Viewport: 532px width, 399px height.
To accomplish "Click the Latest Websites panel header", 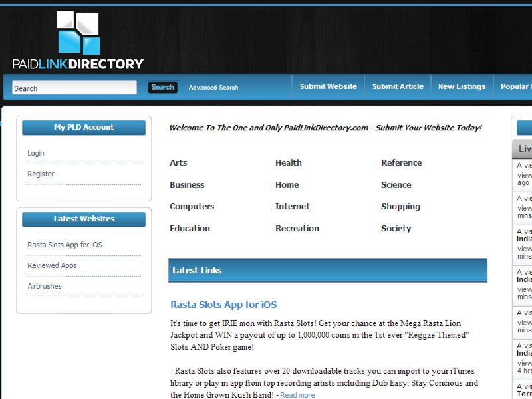I will 84,219.
